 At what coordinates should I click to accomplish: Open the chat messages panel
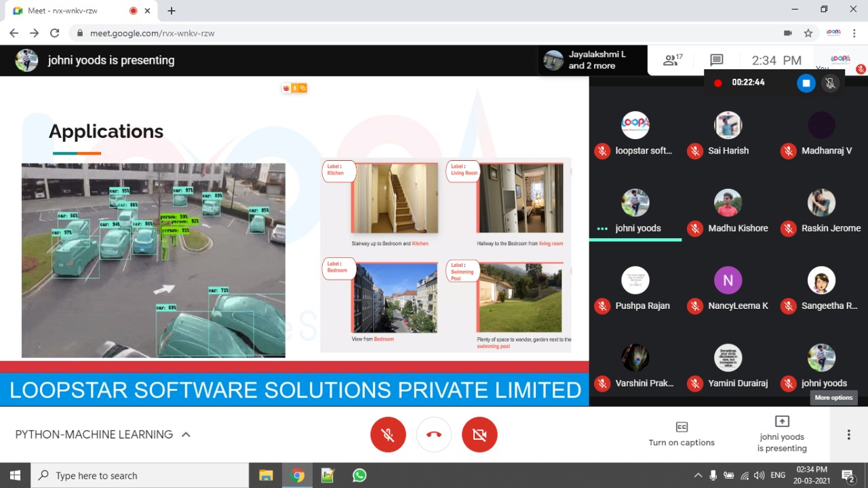716,60
